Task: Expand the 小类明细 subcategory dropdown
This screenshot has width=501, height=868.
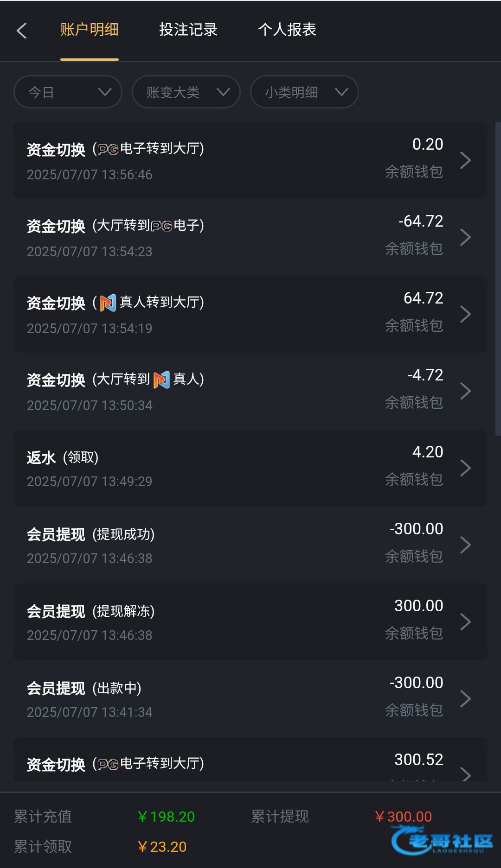Action: coord(304,92)
